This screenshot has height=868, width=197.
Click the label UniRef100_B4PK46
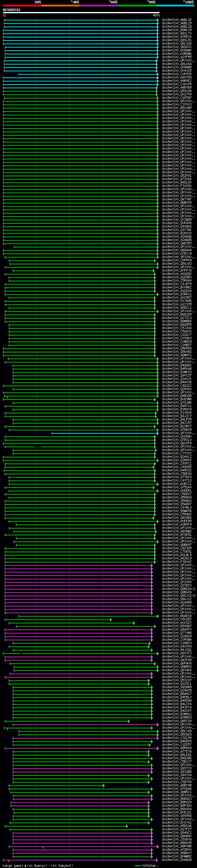(177, 369)
